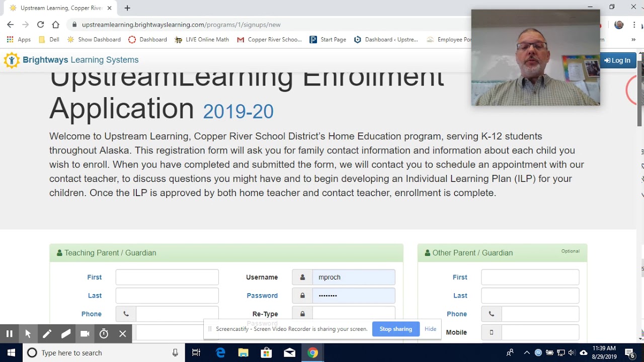Image resolution: width=644 pixels, height=362 pixels.
Task: Open the Apps bookmark
Action: pyautogui.click(x=19, y=40)
